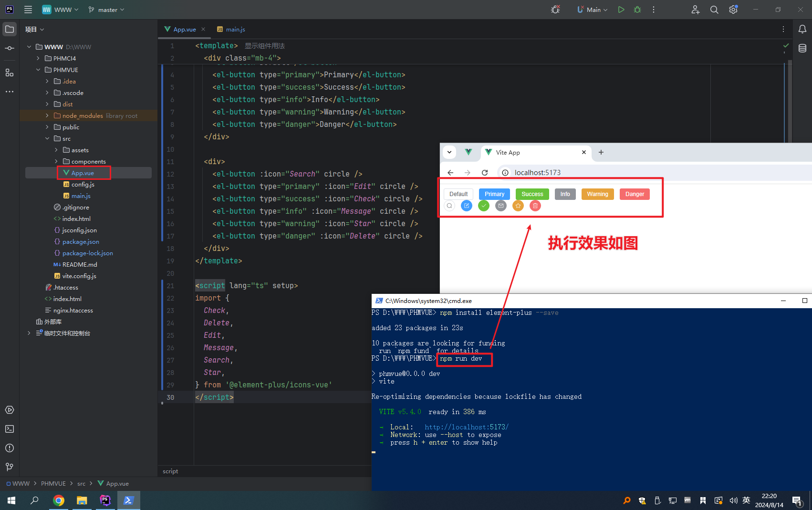Click the listen for PHP debug connections icon
The height and width of the screenshot is (510, 812).
click(x=556, y=10)
